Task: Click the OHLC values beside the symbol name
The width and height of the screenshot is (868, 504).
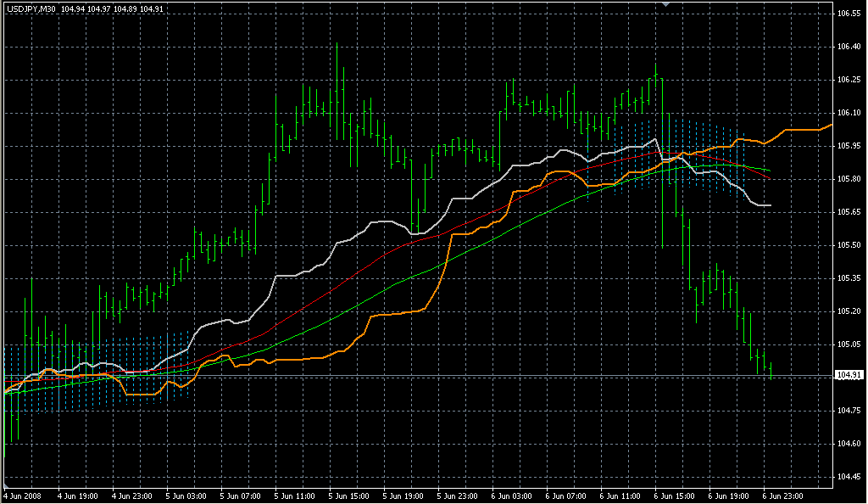Action: (x=114, y=8)
